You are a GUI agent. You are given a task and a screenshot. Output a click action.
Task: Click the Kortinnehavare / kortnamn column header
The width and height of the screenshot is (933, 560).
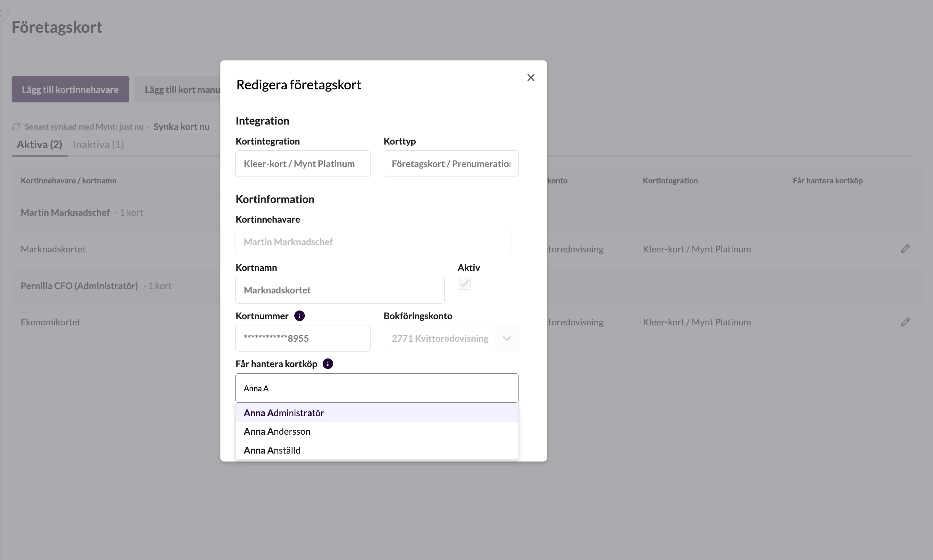(x=68, y=180)
